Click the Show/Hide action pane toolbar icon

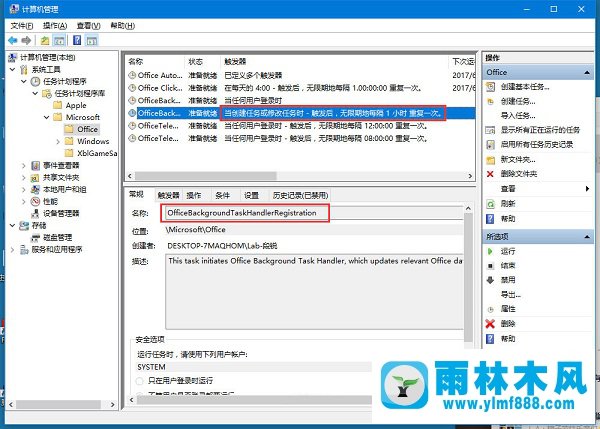point(92,40)
